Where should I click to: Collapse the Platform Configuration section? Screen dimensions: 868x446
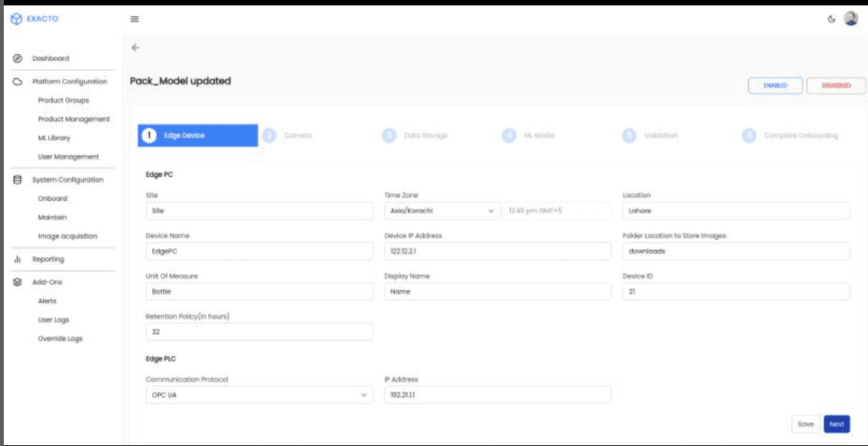click(70, 80)
